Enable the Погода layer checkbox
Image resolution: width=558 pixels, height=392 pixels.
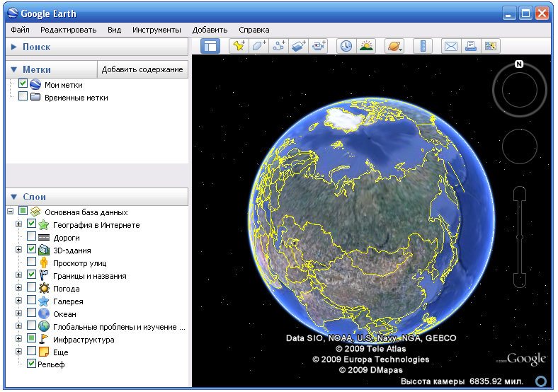(x=31, y=287)
